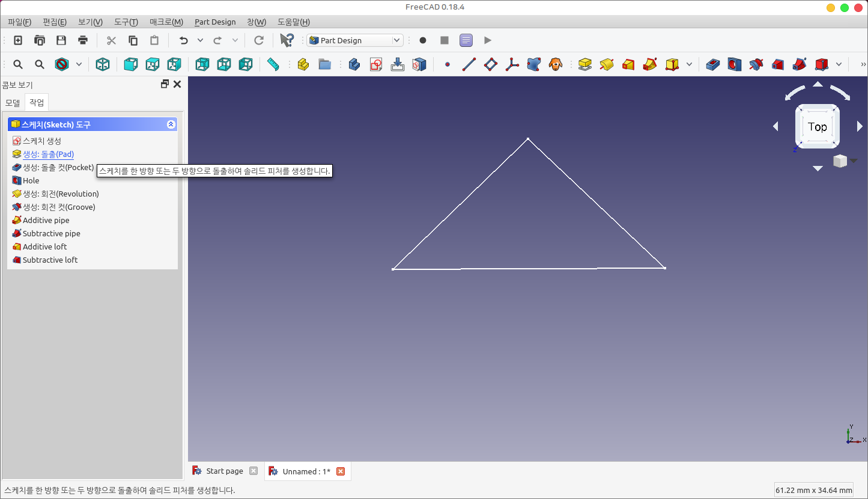The width and height of the screenshot is (868, 499).
Task: Expand the draw style dropdown arrow
Action: click(x=79, y=64)
